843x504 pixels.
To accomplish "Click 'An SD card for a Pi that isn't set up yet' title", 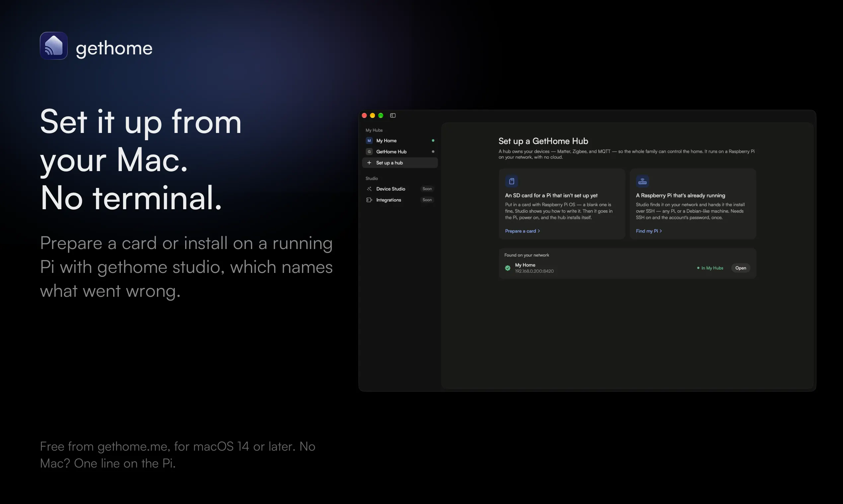I will [551, 196].
